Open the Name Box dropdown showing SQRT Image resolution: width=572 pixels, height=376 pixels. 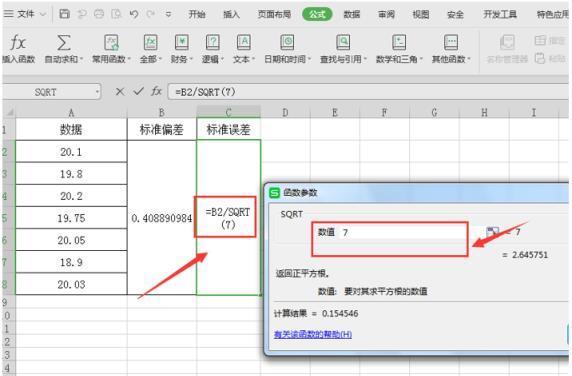[x=97, y=92]
